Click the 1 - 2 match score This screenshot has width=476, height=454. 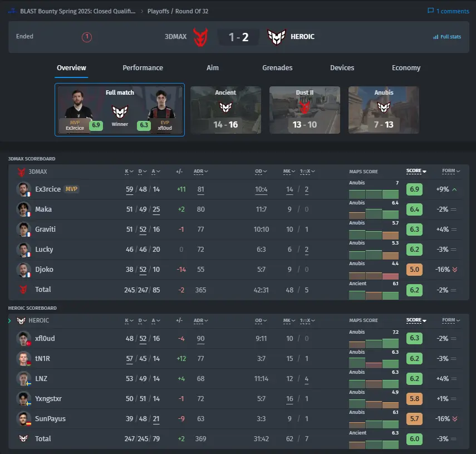pyautogui.click(x=239, y=37)
